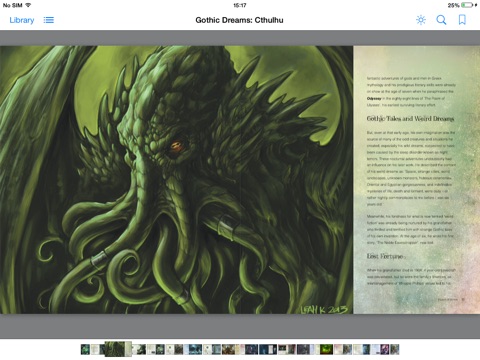The image size is (480, 360).
Task: Select the enlarged green Cthulhu thumbnail in the page strip
Action: click(x=118, y=349)
